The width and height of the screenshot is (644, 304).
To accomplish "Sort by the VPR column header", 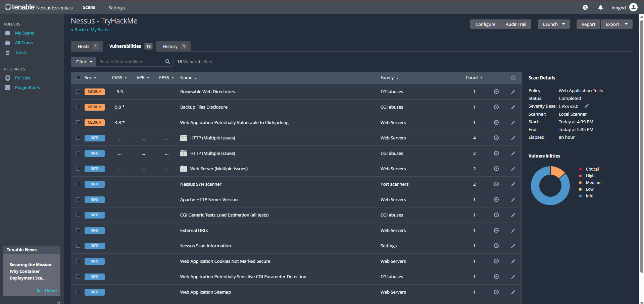I will pyautogui.click(x=143, y=78).
